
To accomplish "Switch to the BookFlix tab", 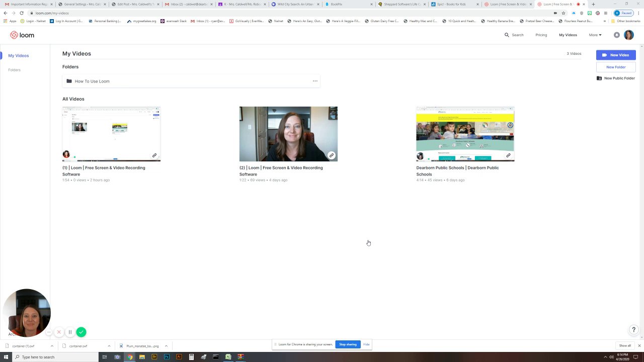I will pyautogui.click(x=349, y=4).
